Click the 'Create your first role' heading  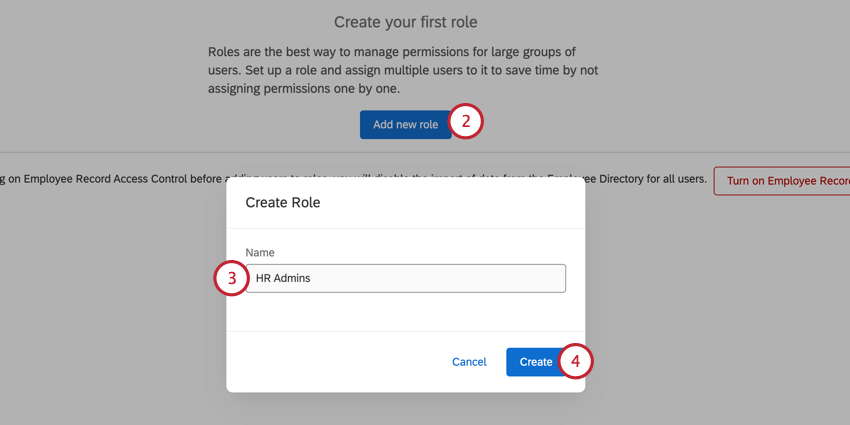405,22
